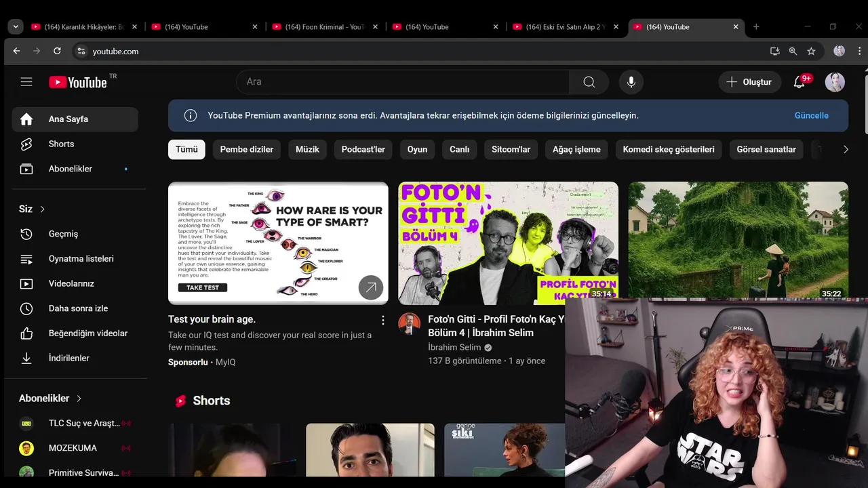This screenshot has width=868, height=488.
Task: Click browser back arrow
Action: [x=16, y=51]
